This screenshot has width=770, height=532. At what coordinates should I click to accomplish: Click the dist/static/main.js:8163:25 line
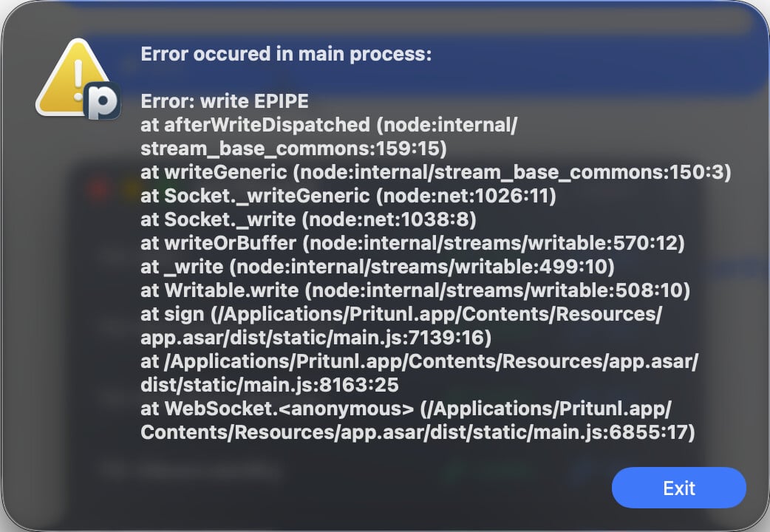[x=270, y=385]
